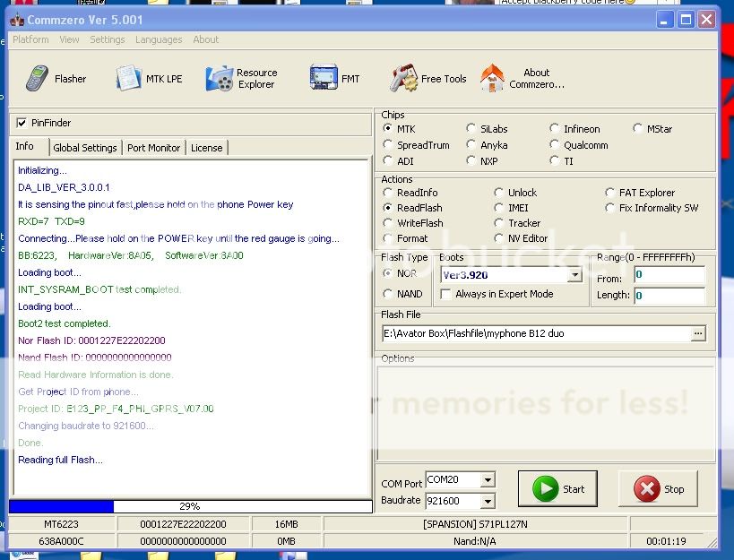Choose the Qualcomm chip radio button
Viewport: 734px width, 560px height.
[555, 145]
